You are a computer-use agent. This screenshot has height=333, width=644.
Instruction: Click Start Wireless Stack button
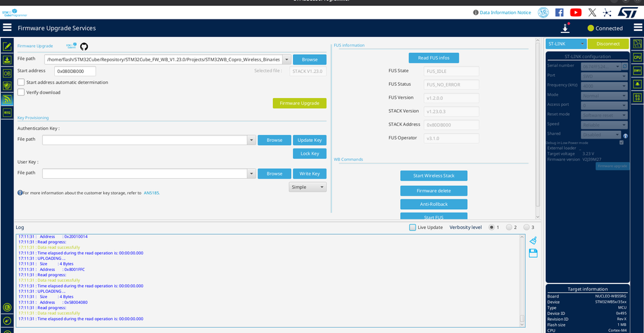click(434, 176)
